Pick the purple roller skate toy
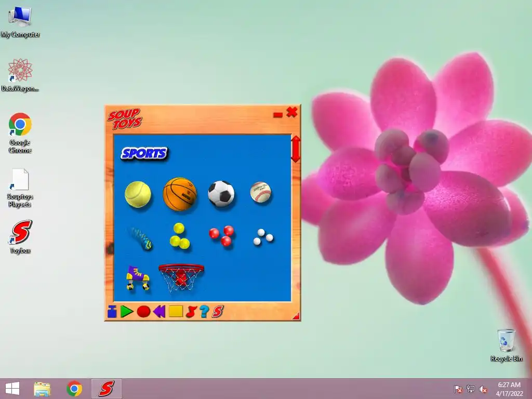This screenshot has height=399, width=532. (138, 278)
